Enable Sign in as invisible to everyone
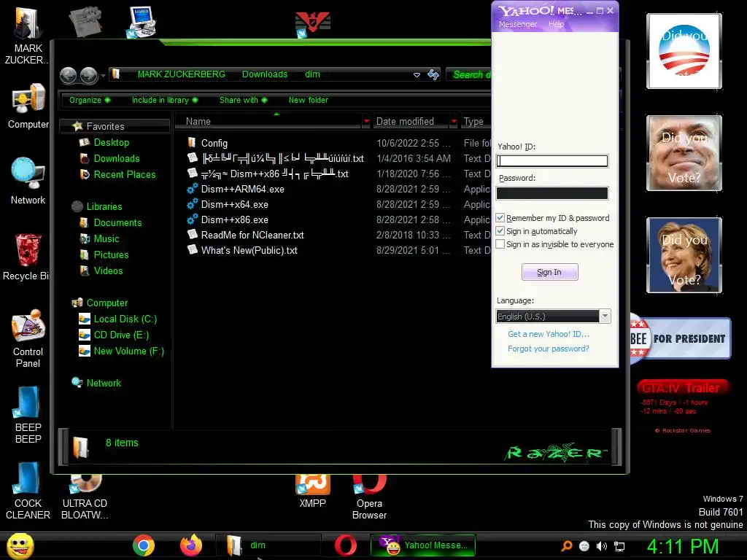The image size is (747, 560). click(500, 244)
